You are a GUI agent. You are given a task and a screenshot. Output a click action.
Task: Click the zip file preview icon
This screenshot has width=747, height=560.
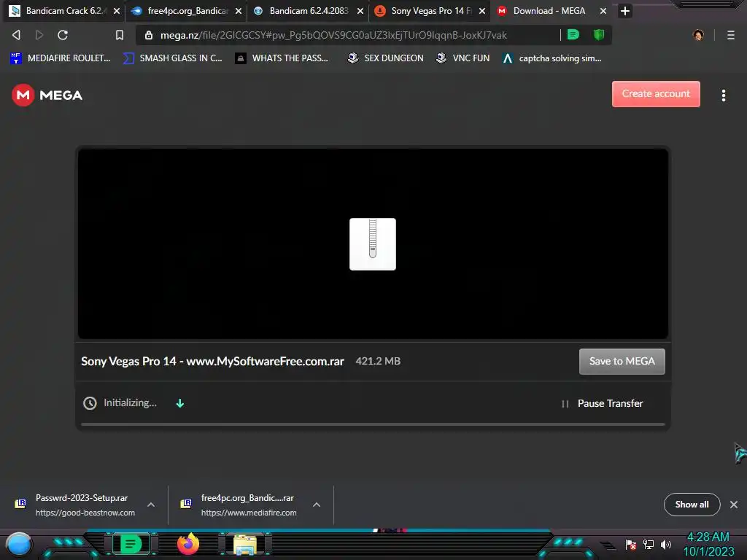point(373,244)
